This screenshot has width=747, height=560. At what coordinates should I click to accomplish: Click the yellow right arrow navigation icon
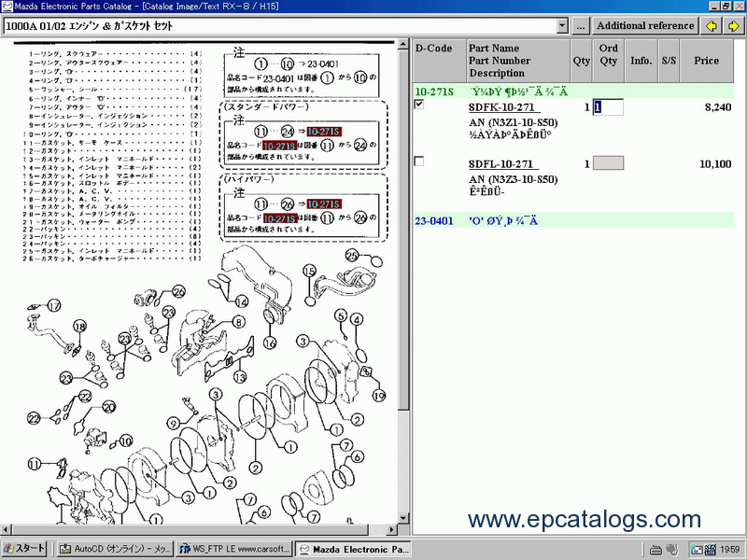[x=733, y=25]
